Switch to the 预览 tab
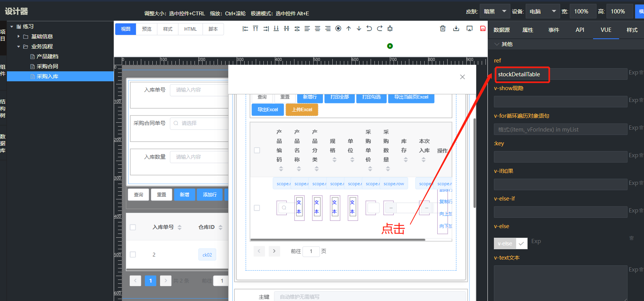This screenshot has height=301, width=644. [x=147, y=29]
